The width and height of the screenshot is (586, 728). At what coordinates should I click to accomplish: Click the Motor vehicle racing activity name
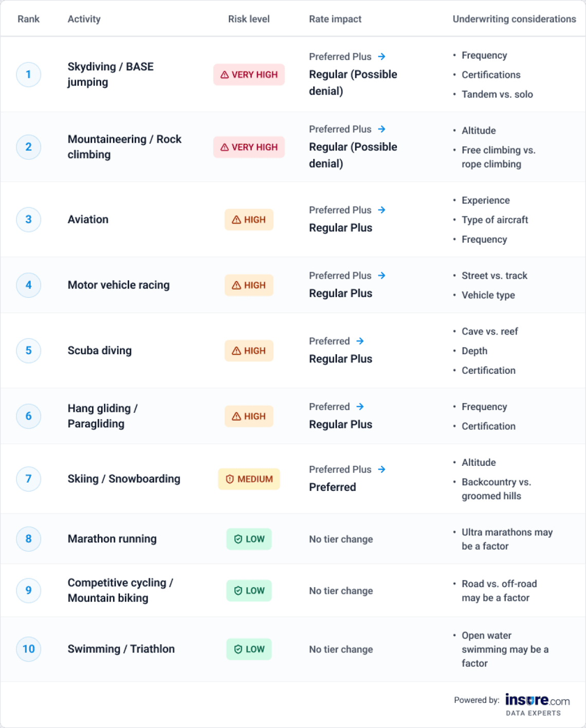pyautogui.click(x=119, y=285)
